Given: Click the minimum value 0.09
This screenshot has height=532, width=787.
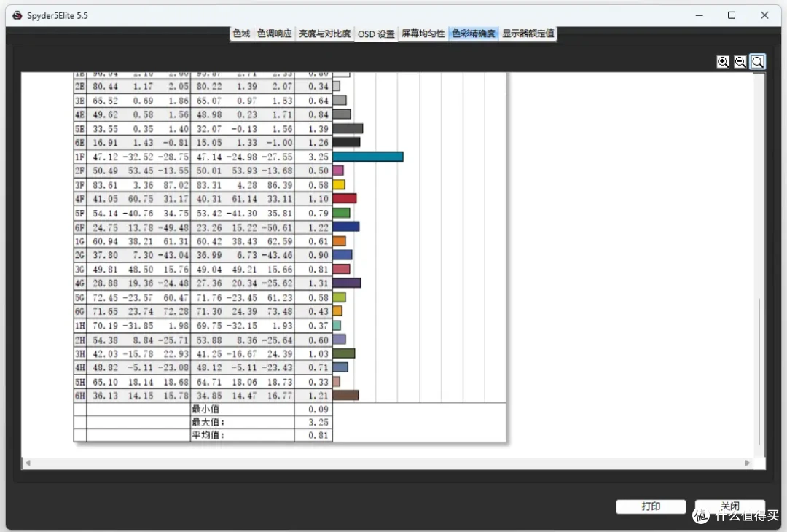Looking at the screenshot, I should (318, 409).
